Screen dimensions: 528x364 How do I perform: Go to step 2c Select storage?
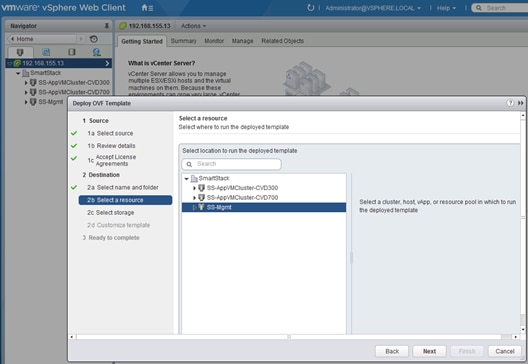tap(110, 212)
